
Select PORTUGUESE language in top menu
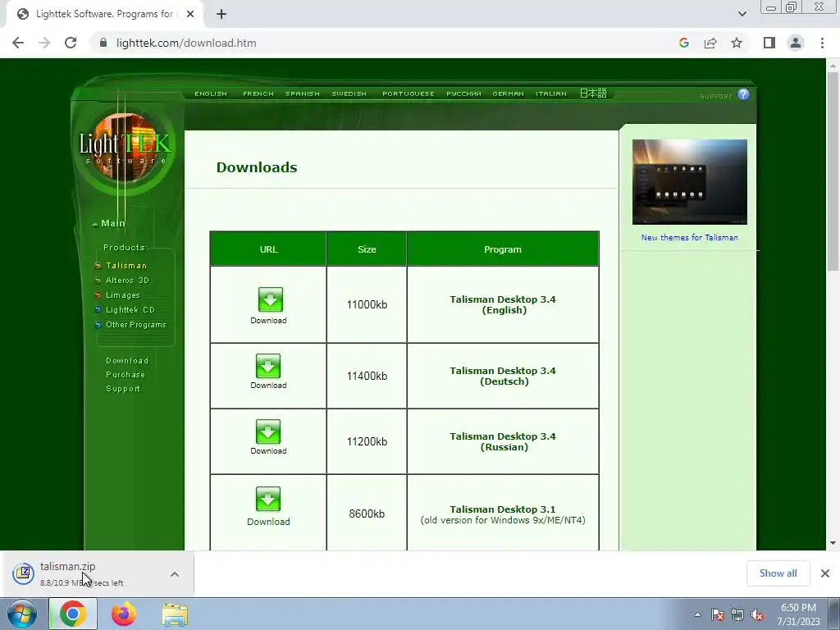(409, 94)
